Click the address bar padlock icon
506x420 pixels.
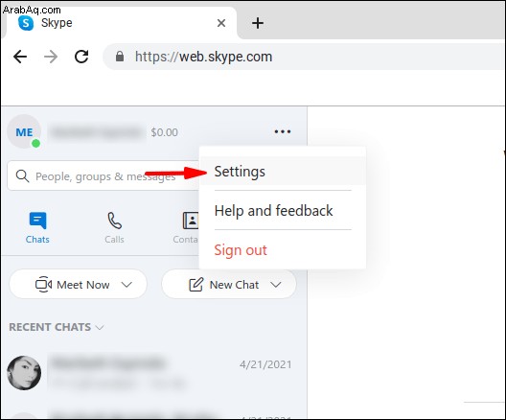(120, 57)
